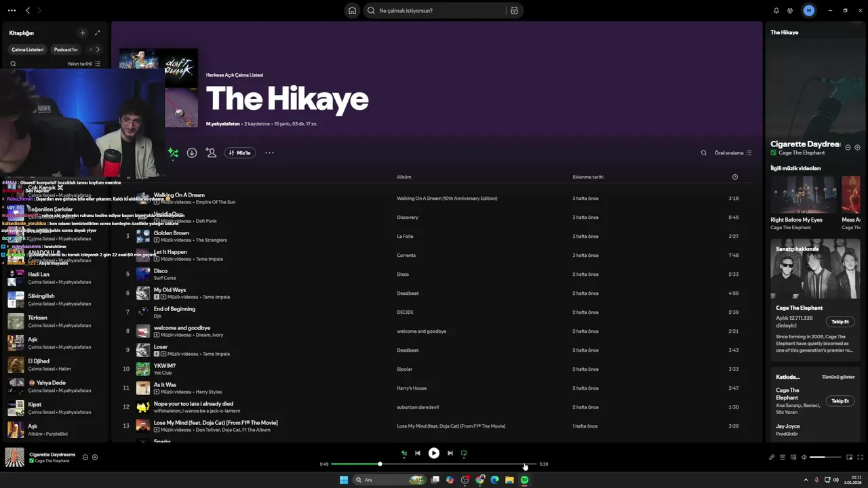Open the lyrics microphone icon
Viewport: 868px width, 488px height.
point(772,457)
